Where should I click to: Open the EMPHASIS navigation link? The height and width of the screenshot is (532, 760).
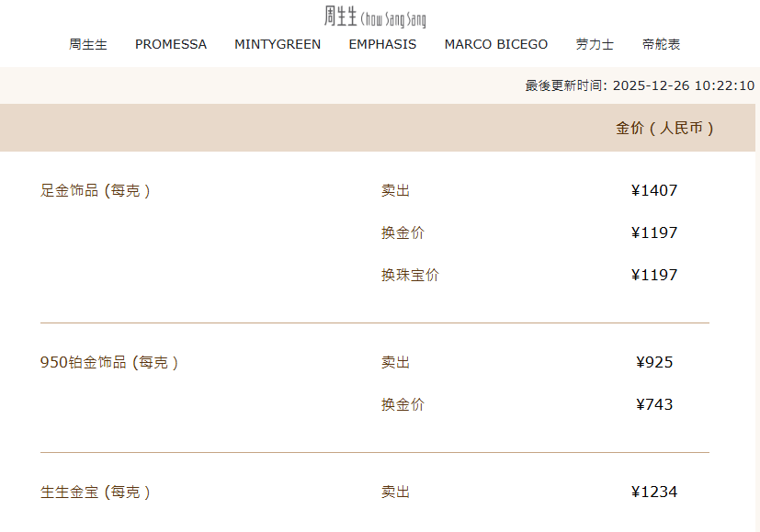click(x=382, y=44)
